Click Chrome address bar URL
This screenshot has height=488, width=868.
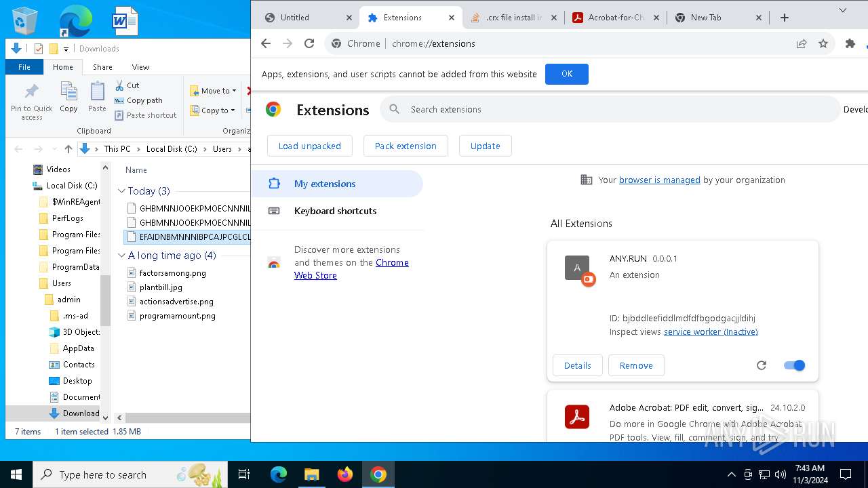[x=433, y=43]
